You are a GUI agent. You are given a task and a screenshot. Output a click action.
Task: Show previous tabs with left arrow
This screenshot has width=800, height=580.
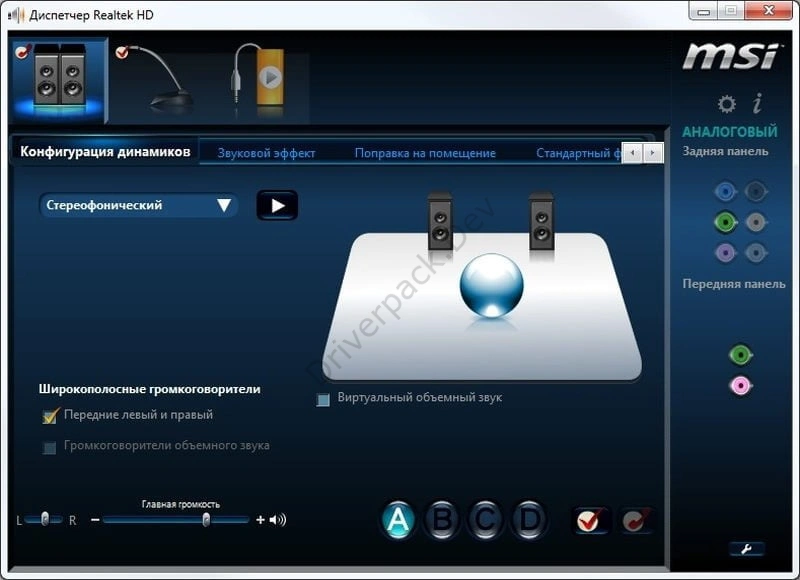pos(633,153)
